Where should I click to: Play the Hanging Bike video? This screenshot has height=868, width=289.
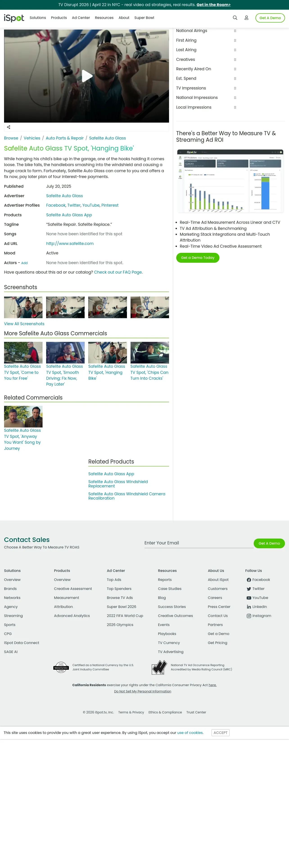point(87,76)
